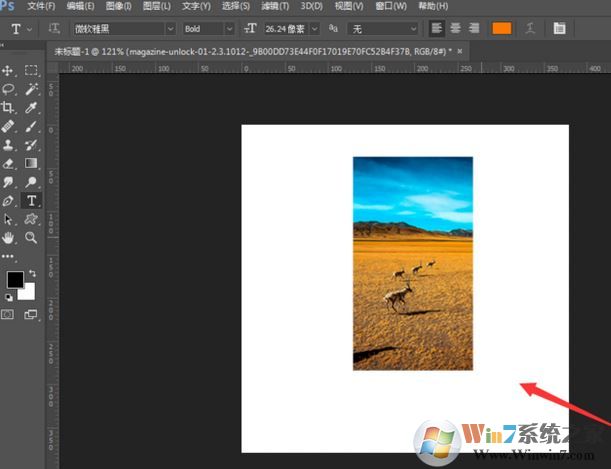Swap foreground and background colors
Screen dimensions: 611x469
click(33, 274)
